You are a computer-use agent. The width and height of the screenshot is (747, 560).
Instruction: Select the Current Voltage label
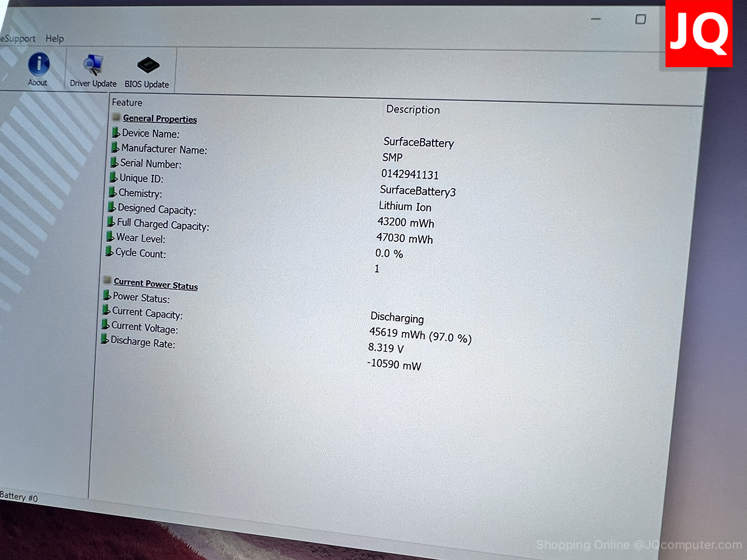click(x=144, y=328)
